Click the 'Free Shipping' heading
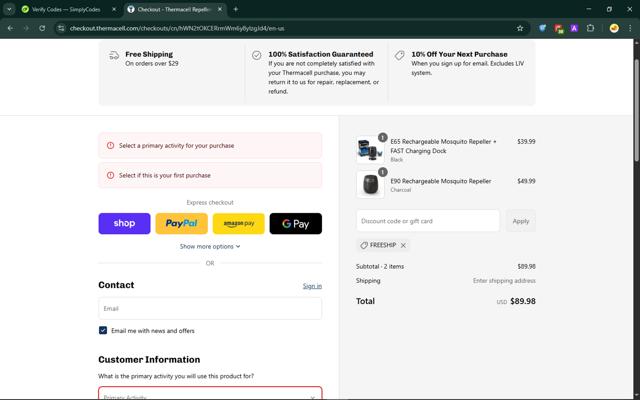The width and height of the screenshot is (640, 400). coord(149,54)
